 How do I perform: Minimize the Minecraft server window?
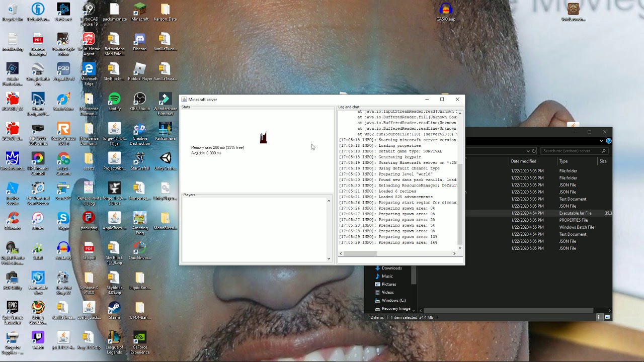click(x=427, y=100)
